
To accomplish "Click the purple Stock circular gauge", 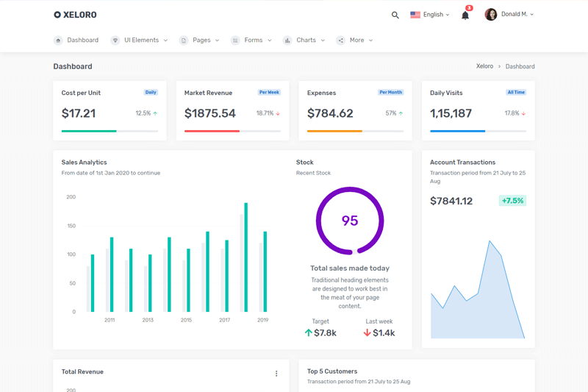I will (x=350, y=221).
